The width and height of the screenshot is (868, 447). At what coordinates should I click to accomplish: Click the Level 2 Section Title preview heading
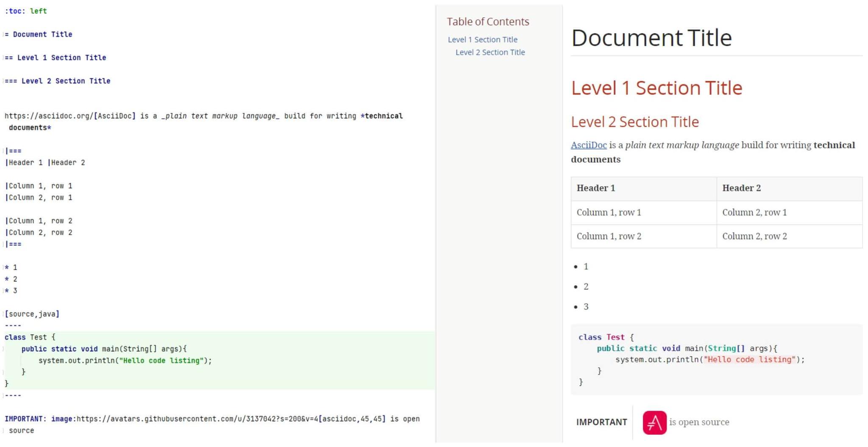(635, 122)
